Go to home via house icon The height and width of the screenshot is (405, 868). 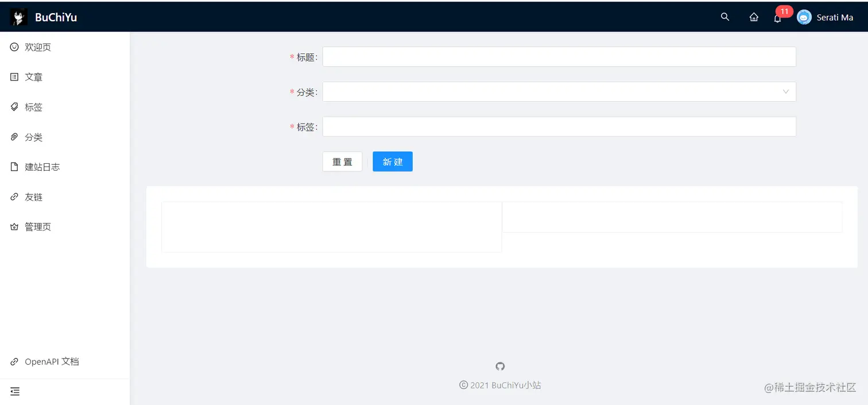(x=754, y=17)
